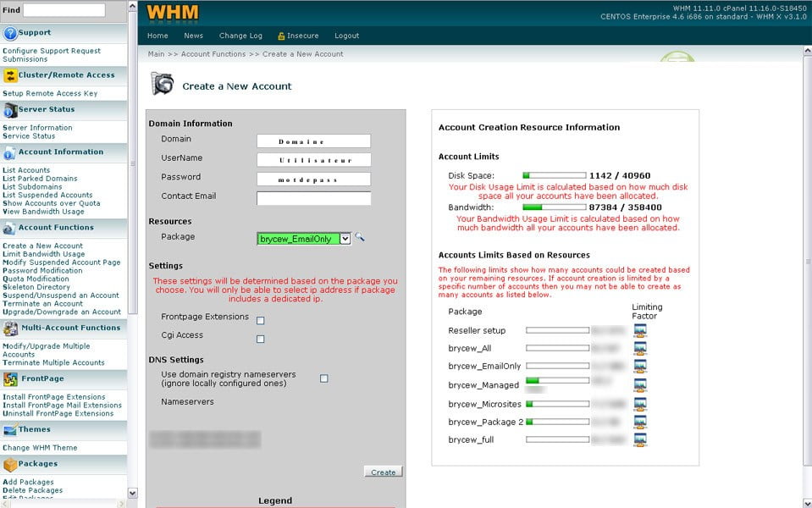Focus the UserName input field
Viewport: 812px width, 508px height.
[x=314, y=159]
